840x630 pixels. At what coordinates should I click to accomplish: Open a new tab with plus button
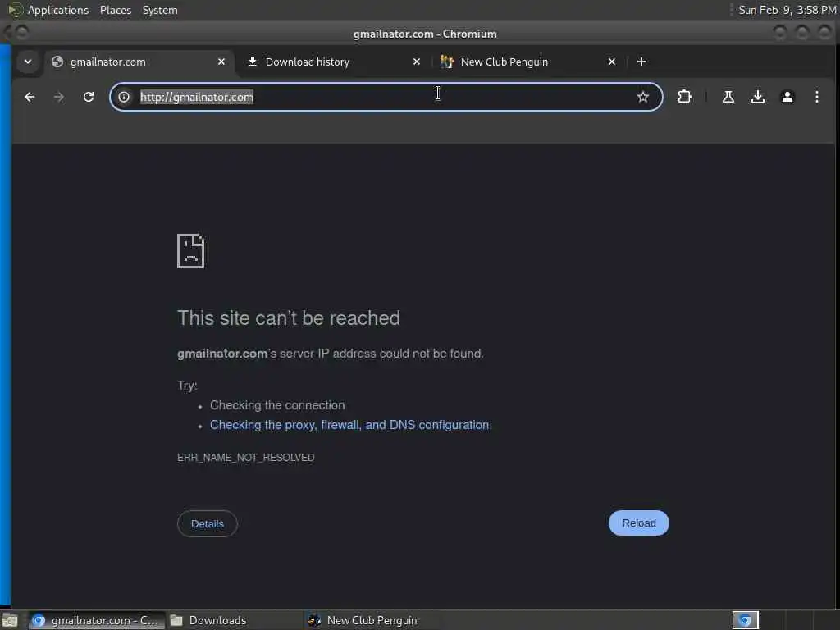tap(641, 62)
